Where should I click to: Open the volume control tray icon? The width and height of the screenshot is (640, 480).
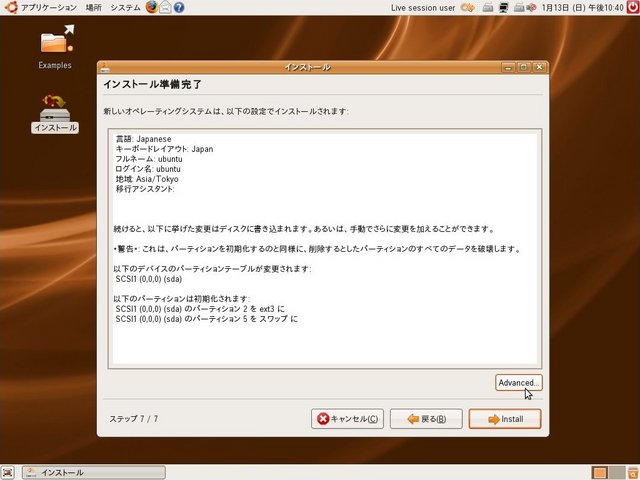pyautogui.click(x=531, y=7)
